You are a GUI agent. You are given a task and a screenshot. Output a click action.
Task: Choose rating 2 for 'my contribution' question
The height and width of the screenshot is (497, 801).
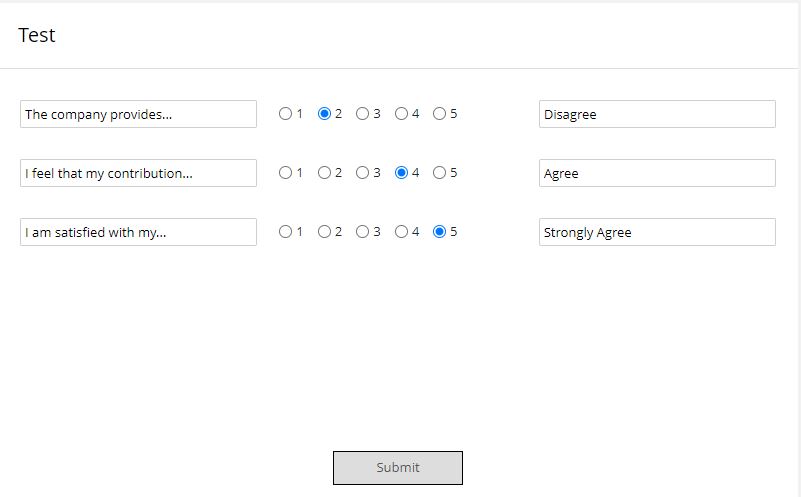pos(324,173)
